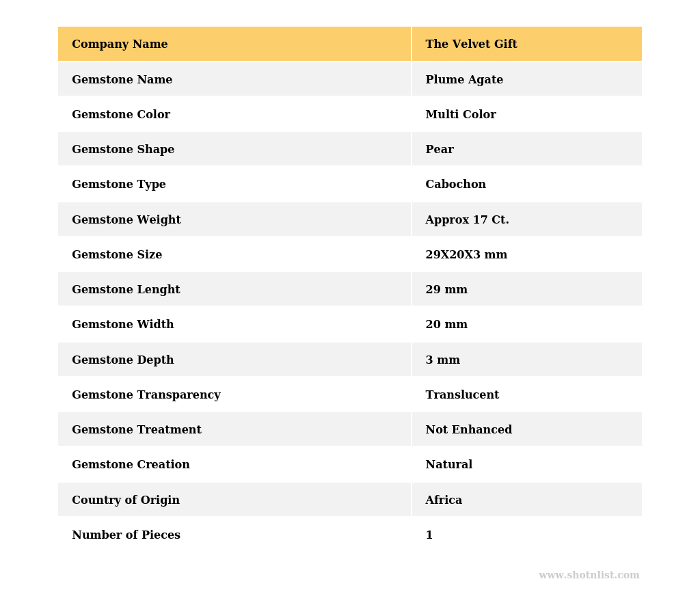
Task: Select the Cabochon value cell
Action: 455,185
